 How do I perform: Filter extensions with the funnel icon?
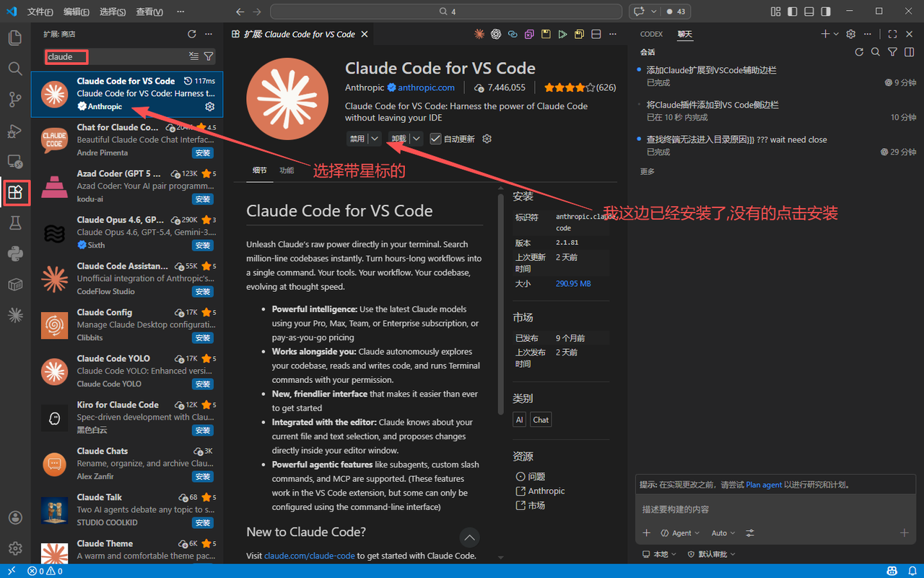click(209, 56)
